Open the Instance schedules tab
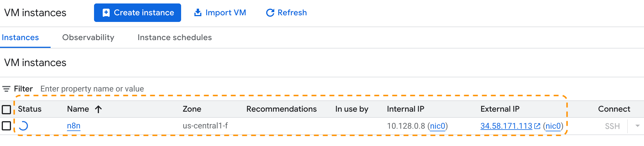Viewport: 644px width, 146px height. click(174, 38)
